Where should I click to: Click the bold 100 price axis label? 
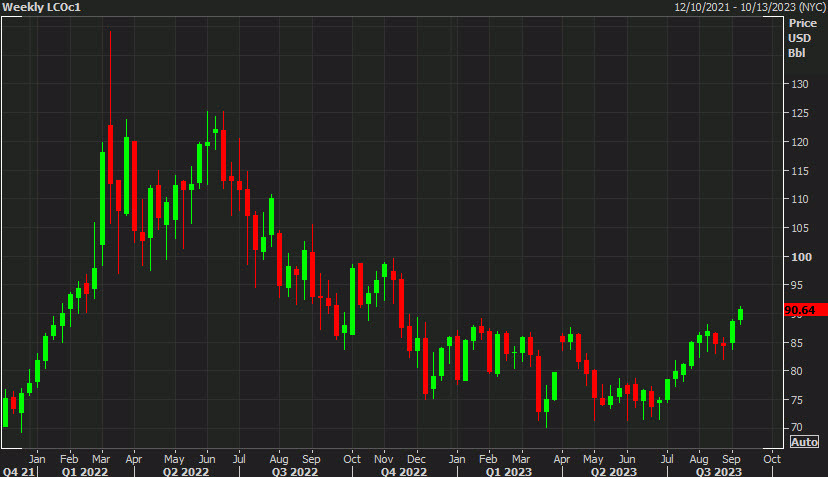pos(801,257)
